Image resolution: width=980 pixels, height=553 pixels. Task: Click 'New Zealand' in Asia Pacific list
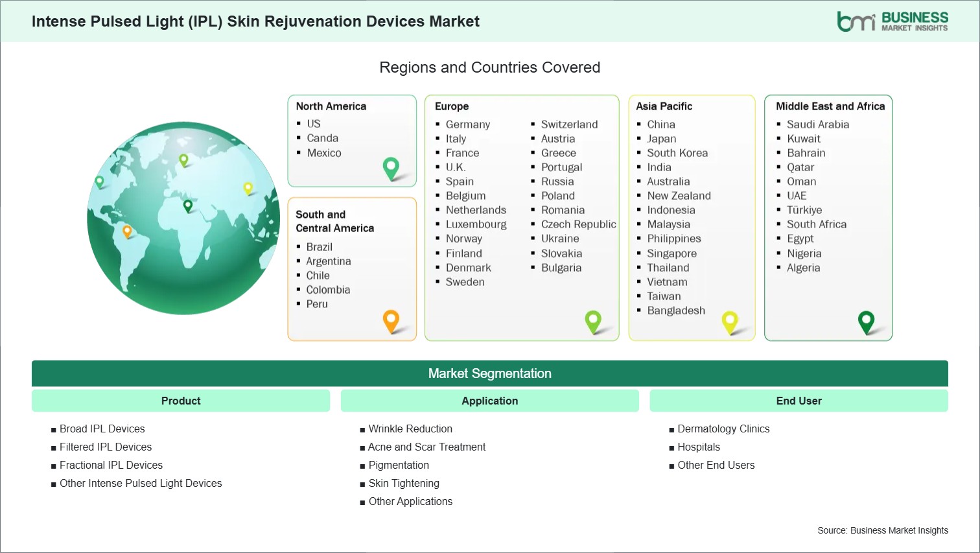click(679, 196)
